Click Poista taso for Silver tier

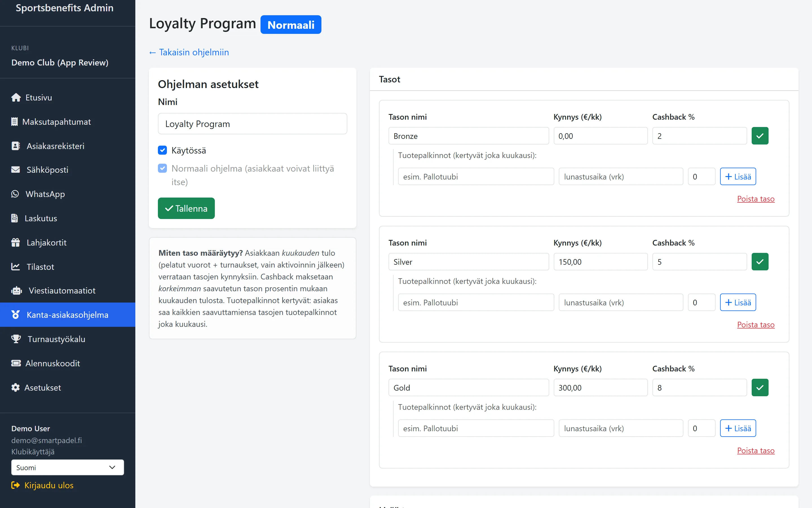tap(756, 325)
